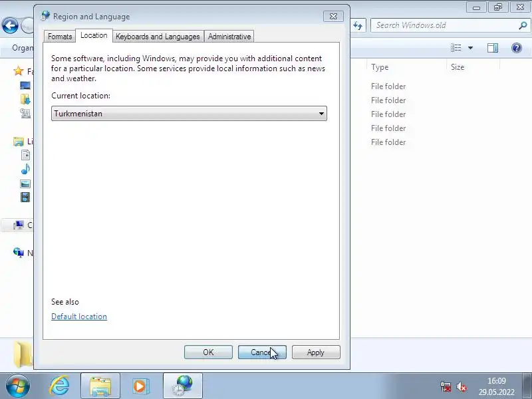
Task: Go back in the Explorer window
Action: [x=10, y=25]
